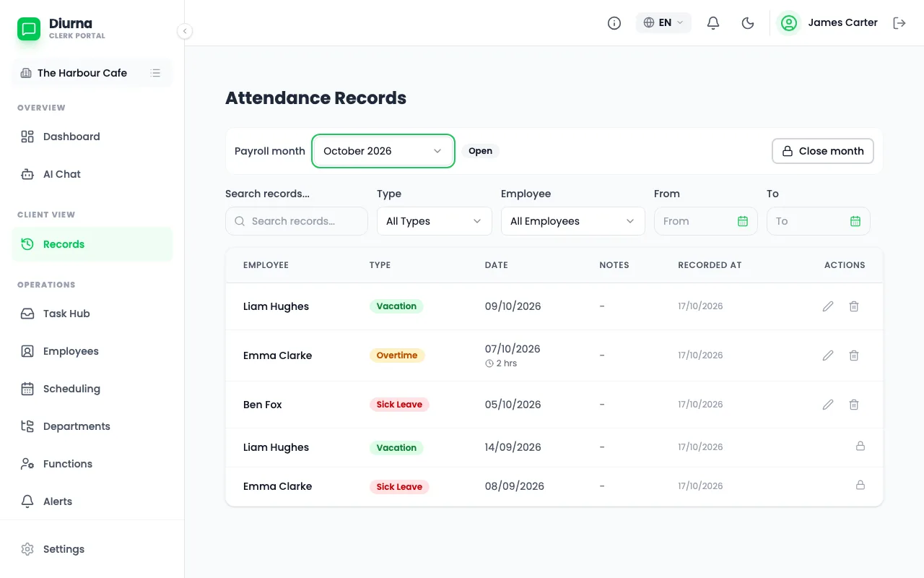Navigate to Employees page
Screen dimensions: 924x578
92,351
